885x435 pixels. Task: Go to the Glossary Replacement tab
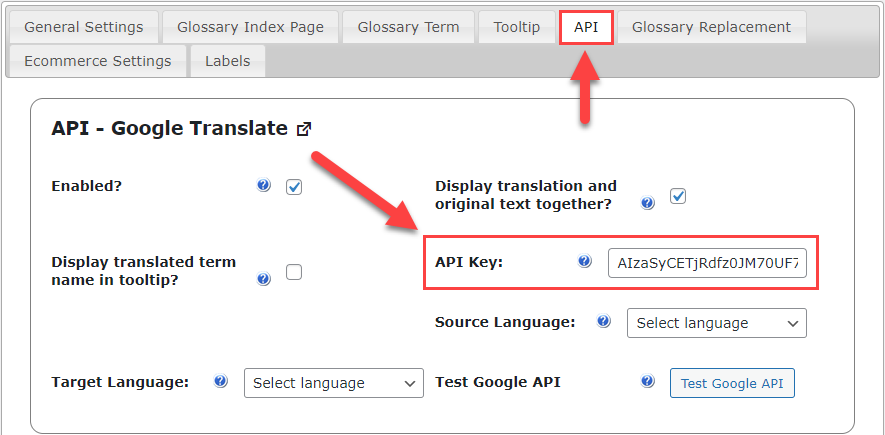coord(712,27)
